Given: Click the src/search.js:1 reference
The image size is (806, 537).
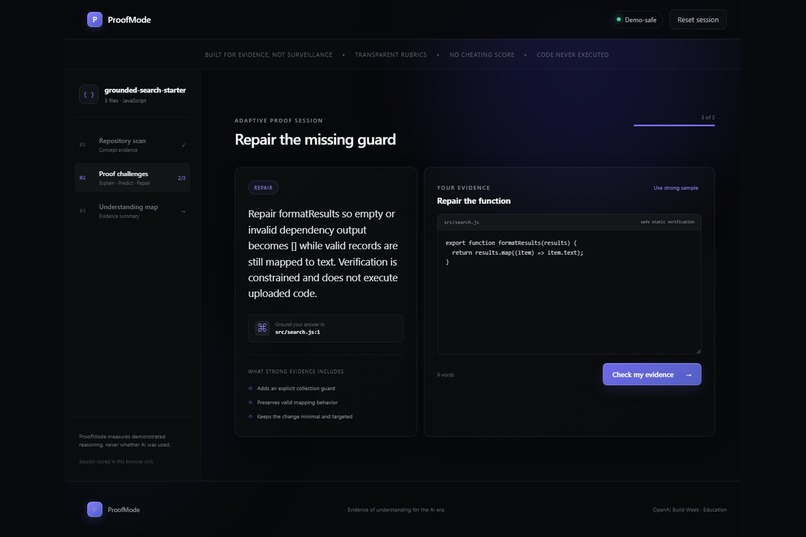Looking at the screenshot, I should 297,332.
